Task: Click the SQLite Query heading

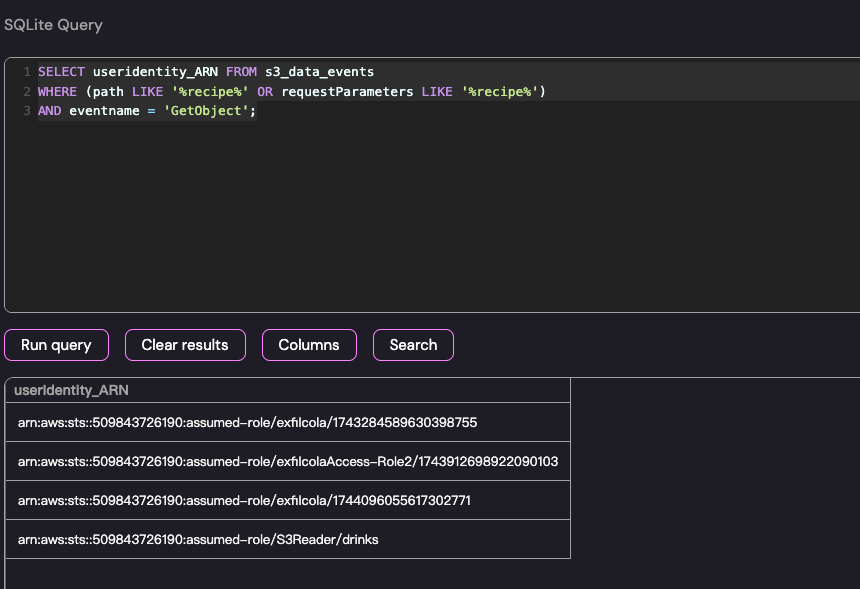Action: tap(53, 25)
